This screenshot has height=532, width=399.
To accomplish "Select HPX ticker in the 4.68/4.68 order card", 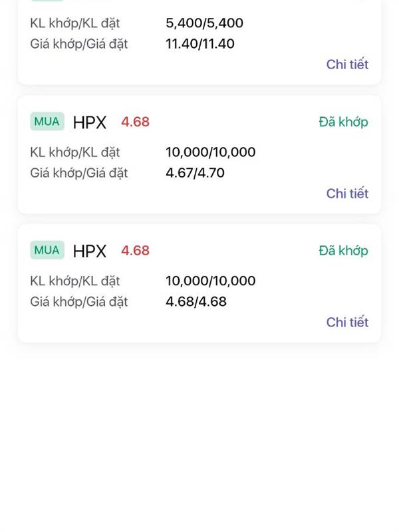I will 90,251.
